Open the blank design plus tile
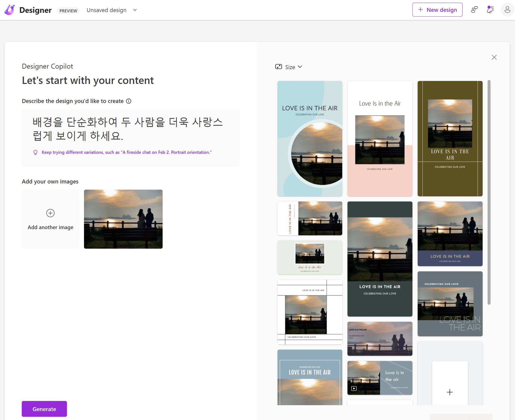Screen dimensions: 515x420 coord(450,392)
